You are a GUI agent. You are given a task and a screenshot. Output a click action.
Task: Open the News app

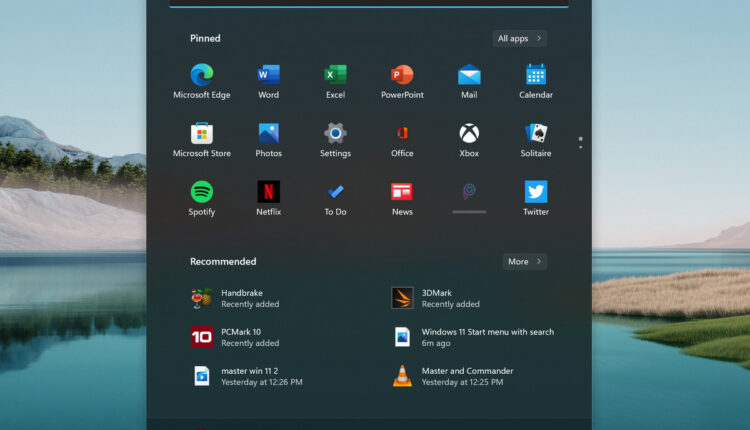click(402, 192)
